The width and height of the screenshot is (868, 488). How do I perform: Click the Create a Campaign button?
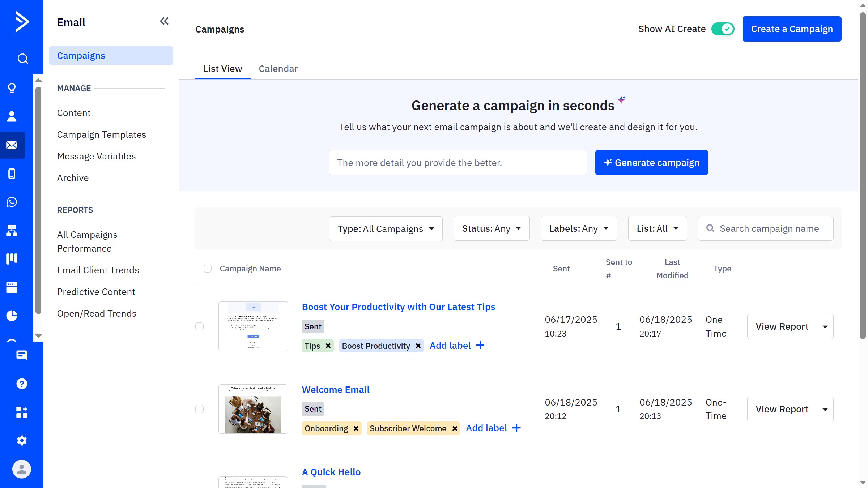[x=792, y=29]
